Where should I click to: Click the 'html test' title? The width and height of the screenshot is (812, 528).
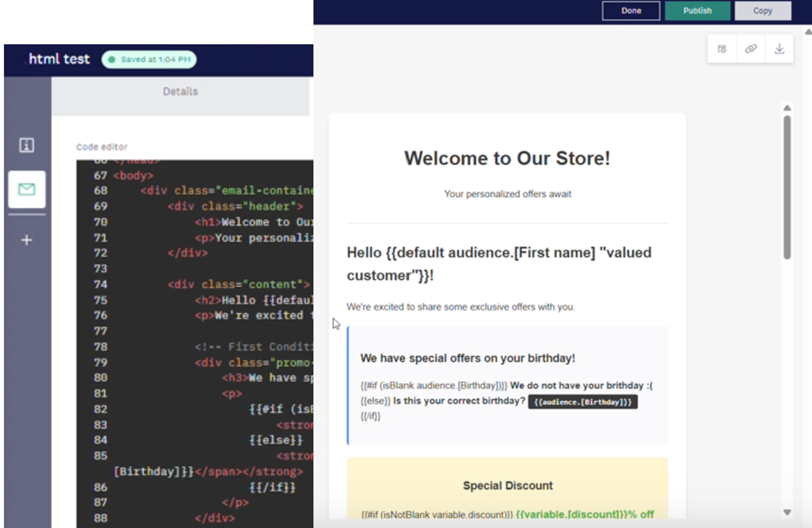coord(59,60)
